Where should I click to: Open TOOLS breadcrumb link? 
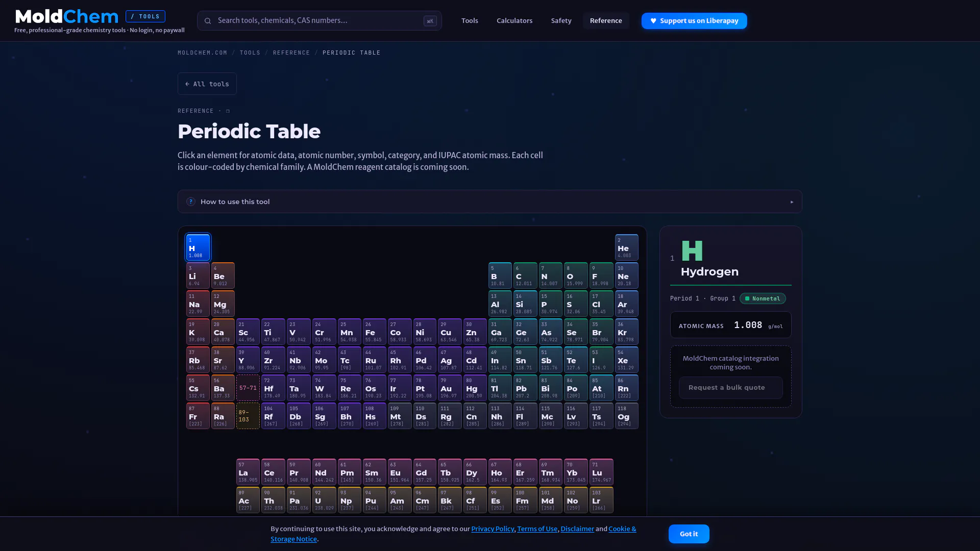(250, 53)
